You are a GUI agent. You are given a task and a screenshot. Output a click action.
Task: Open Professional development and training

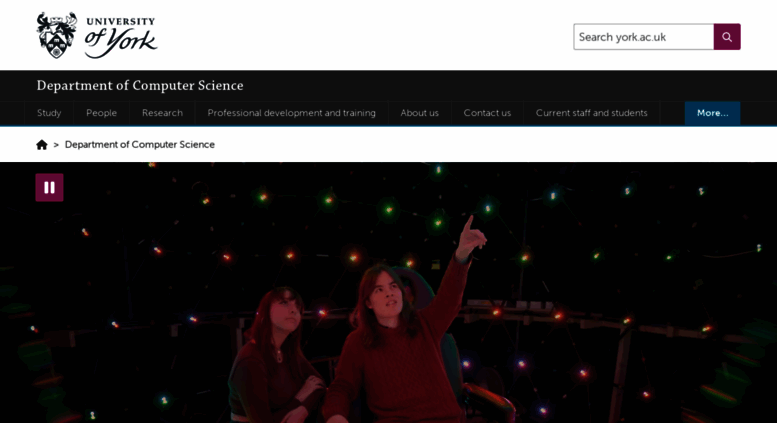291,113
